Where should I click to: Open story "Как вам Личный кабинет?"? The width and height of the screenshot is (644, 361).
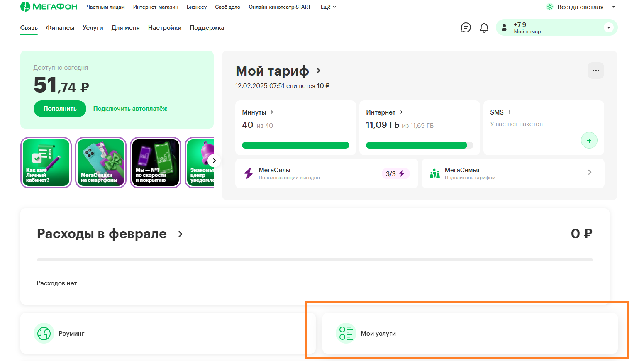coord(46,163)
